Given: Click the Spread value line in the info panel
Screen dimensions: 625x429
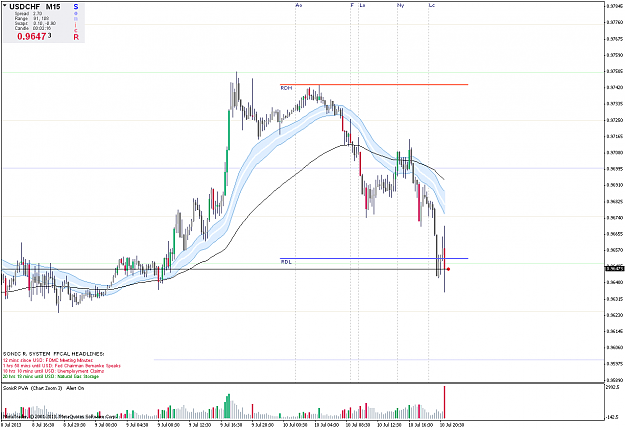Looking at the screenshot, I should pos(28,14).
